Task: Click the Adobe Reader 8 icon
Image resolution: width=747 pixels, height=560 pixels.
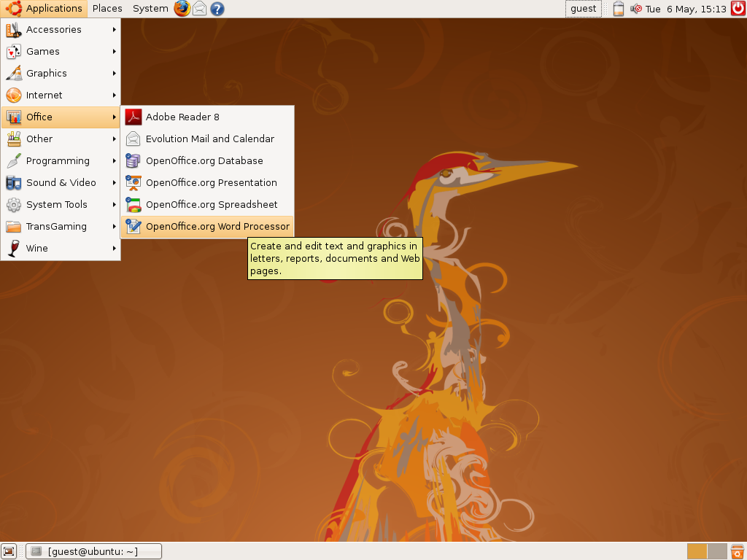Action: 133,117
